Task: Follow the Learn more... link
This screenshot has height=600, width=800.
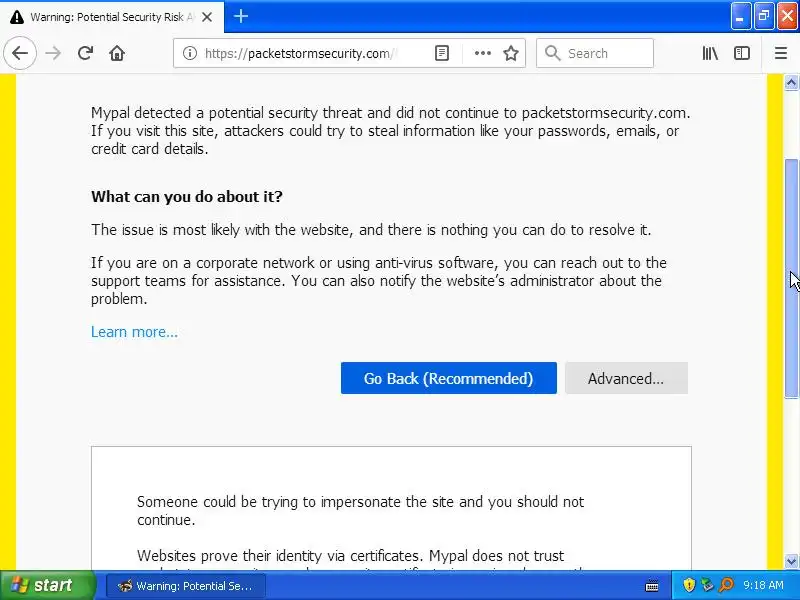Action: [x=134, y=332]
